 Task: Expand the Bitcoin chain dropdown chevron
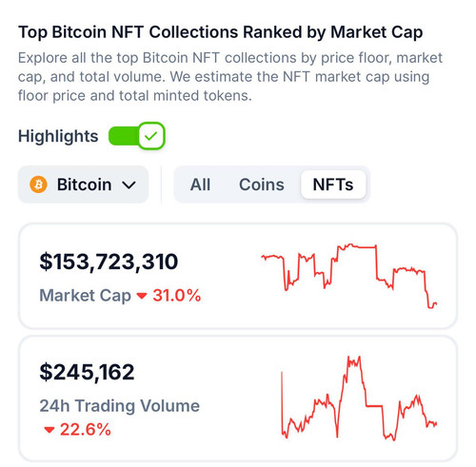coord(129,185)
